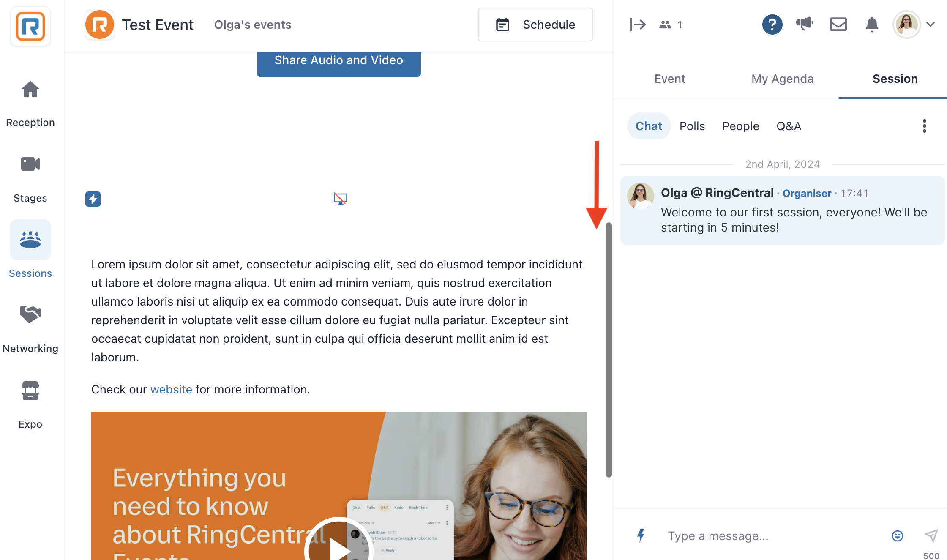Click the profile avatar in the header
This screenshot has height=560, width=947.
(906, 25)
